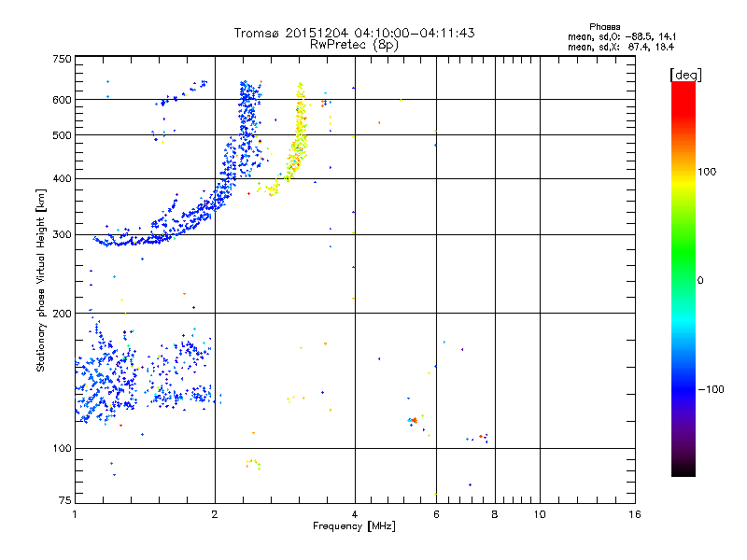747x560 pixels.
Task: Click the colorbar '100' tick label
Action: [x=707, y=172]
